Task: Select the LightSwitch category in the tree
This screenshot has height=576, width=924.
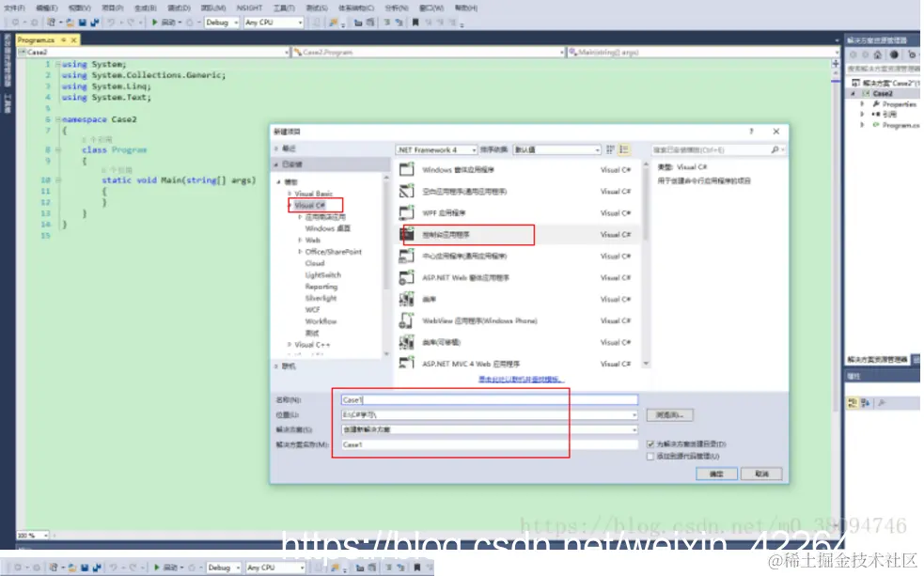Action: (x=323, y=275)
